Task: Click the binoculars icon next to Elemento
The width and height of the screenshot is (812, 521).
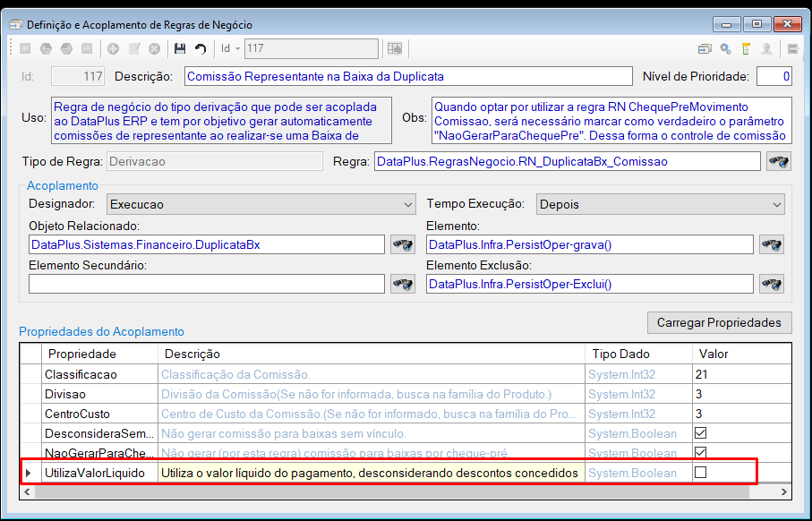Action: coord(772,244)
